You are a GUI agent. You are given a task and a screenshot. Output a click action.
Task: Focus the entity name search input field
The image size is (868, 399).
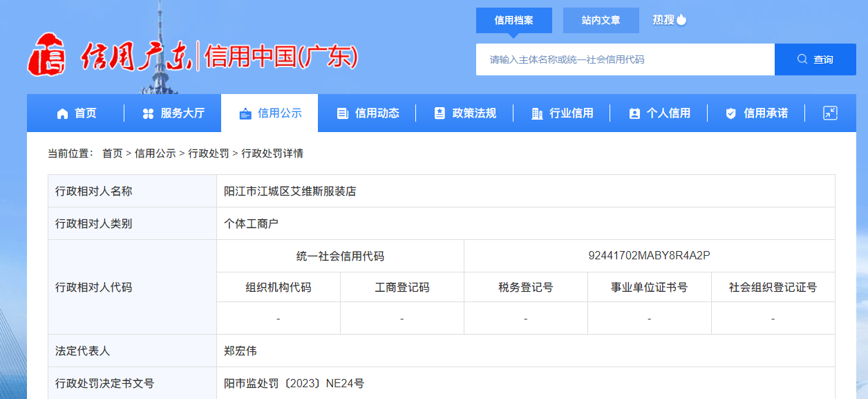(x=625, y=59)
